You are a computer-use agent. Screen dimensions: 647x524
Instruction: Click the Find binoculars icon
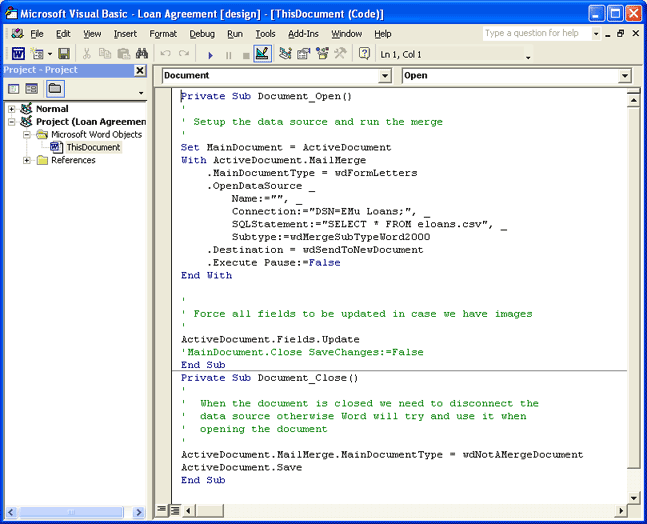[142, 54]
